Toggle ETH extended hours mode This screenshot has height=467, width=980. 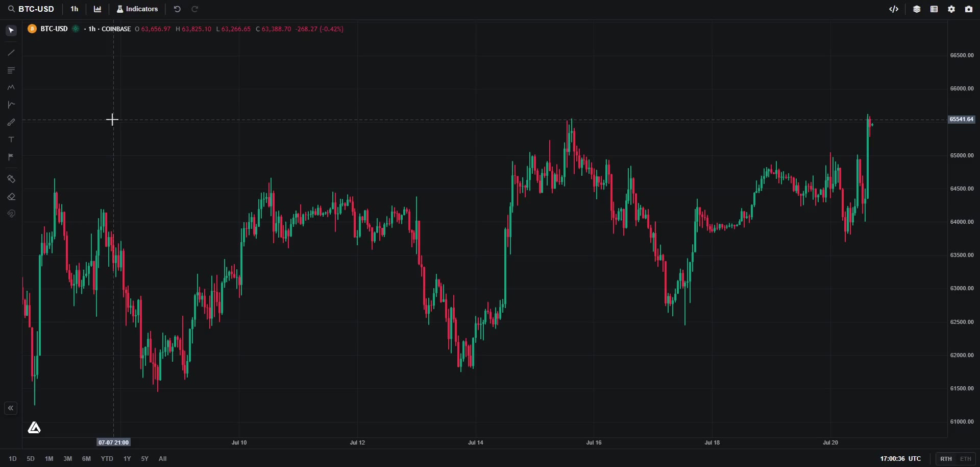click(966, 459)
